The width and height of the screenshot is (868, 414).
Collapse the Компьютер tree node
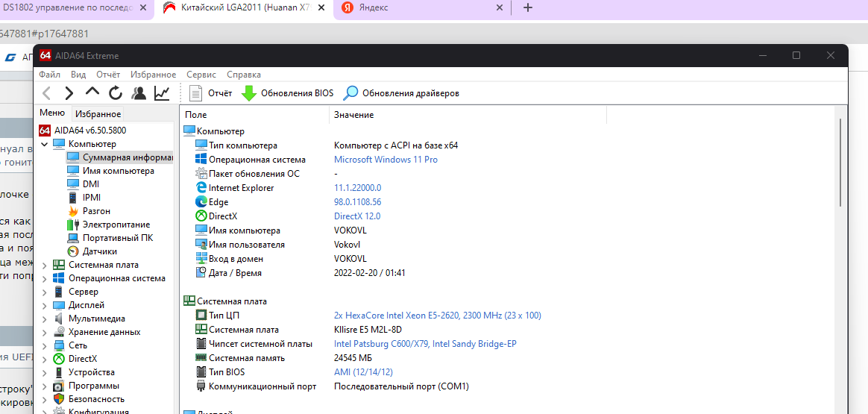[x=45, y=144]
